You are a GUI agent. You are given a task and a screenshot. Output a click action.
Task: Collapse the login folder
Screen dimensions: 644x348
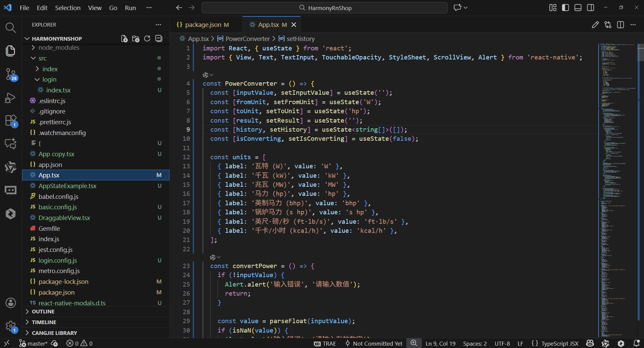49,79
